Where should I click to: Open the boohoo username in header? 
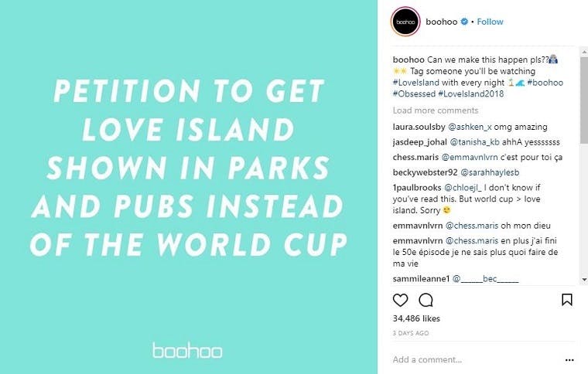click(442, 22)
